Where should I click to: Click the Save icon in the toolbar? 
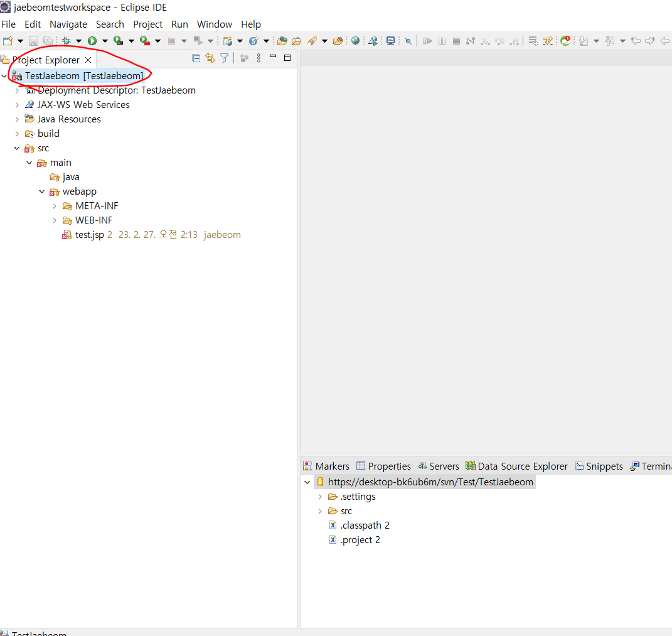tap(33, 41)
